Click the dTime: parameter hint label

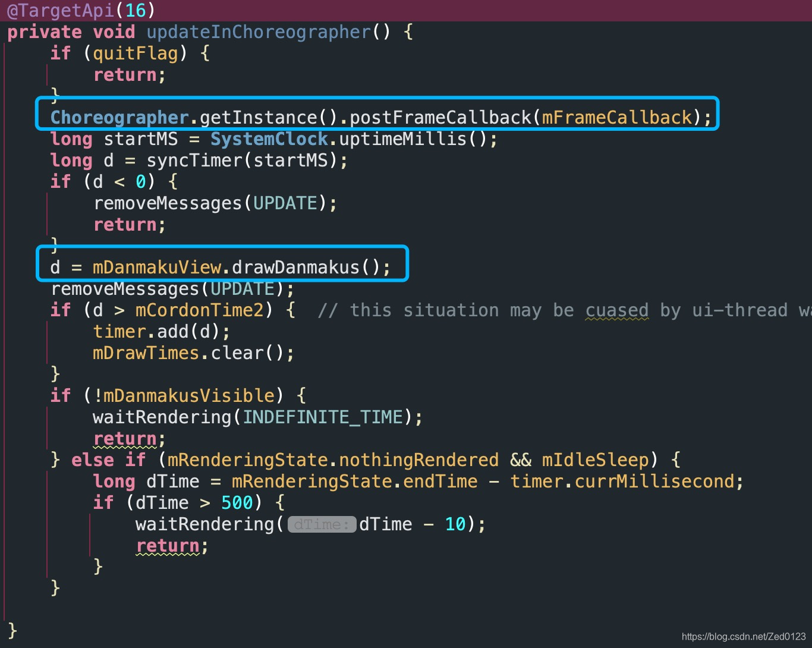coord(322,524)
